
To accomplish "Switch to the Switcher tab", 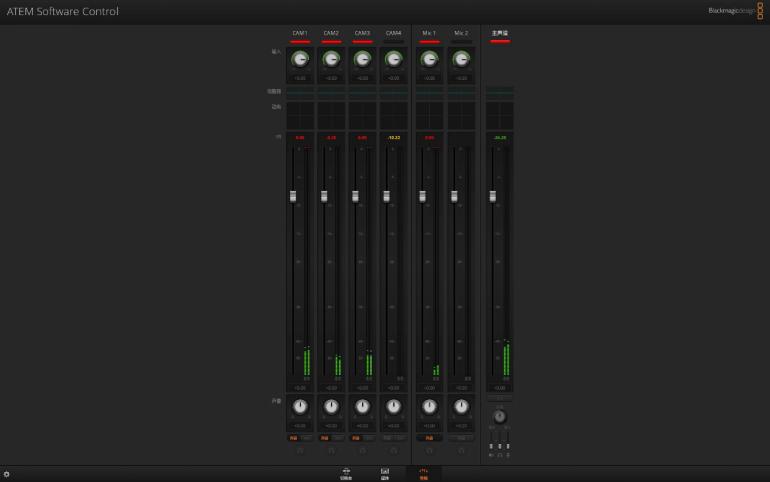I will 346,473.
